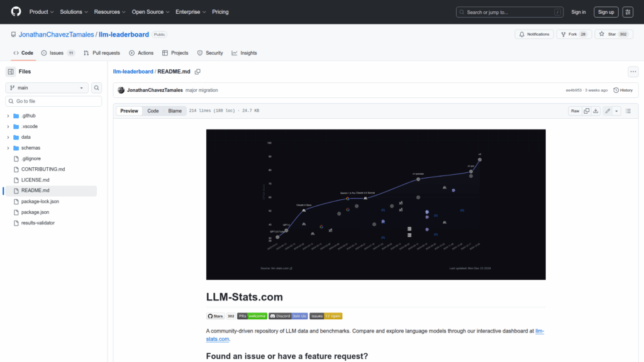Download the raw file

(596, 111)
